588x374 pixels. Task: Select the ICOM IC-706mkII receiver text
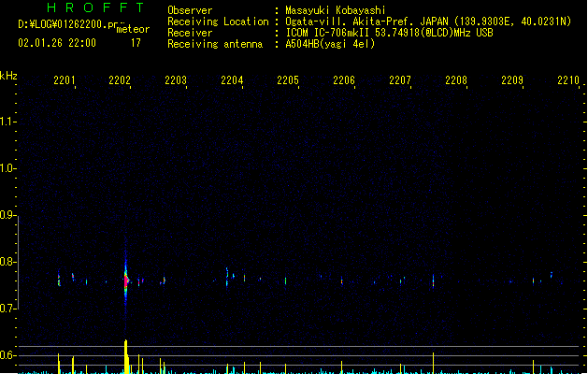pyautogui.click(x=389, y=33)
